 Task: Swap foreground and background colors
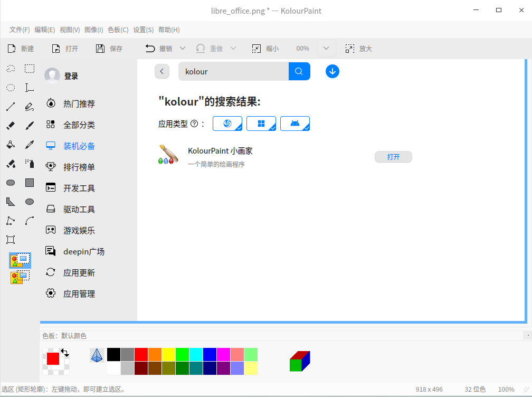click(65, 350)
